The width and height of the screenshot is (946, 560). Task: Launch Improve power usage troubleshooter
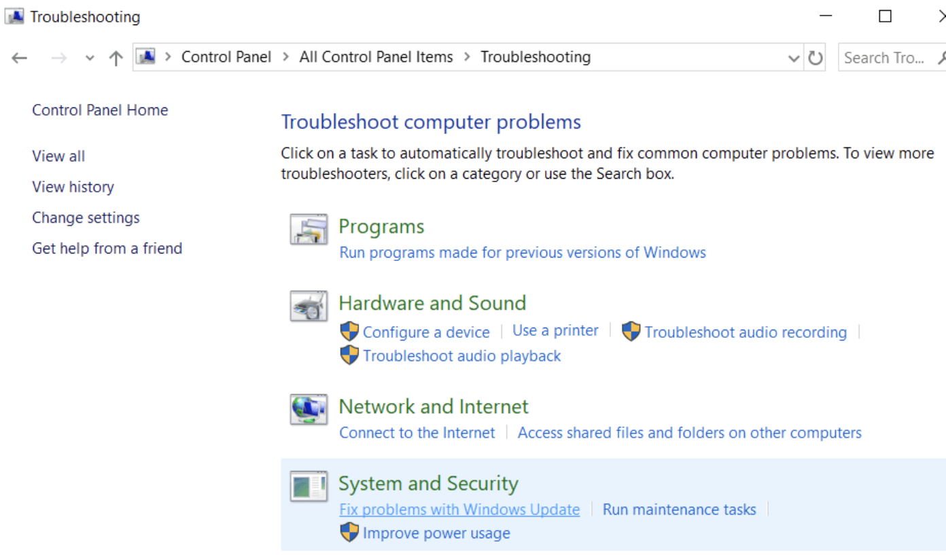pos(436,533)
